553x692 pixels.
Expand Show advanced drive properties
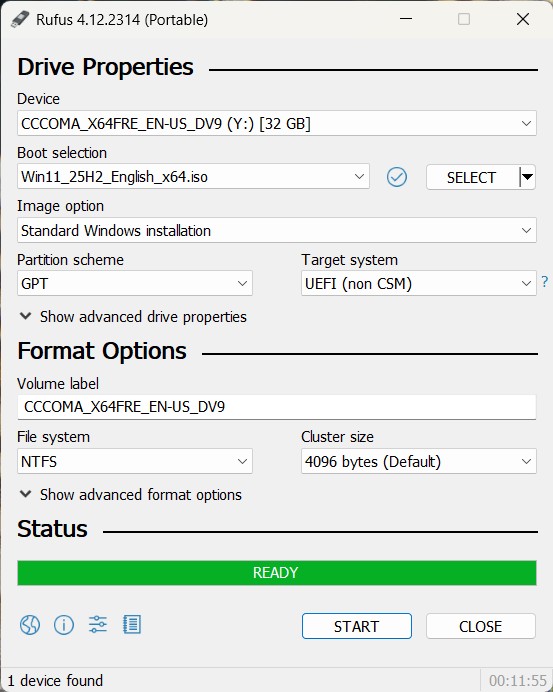click(x=134, y=316)
